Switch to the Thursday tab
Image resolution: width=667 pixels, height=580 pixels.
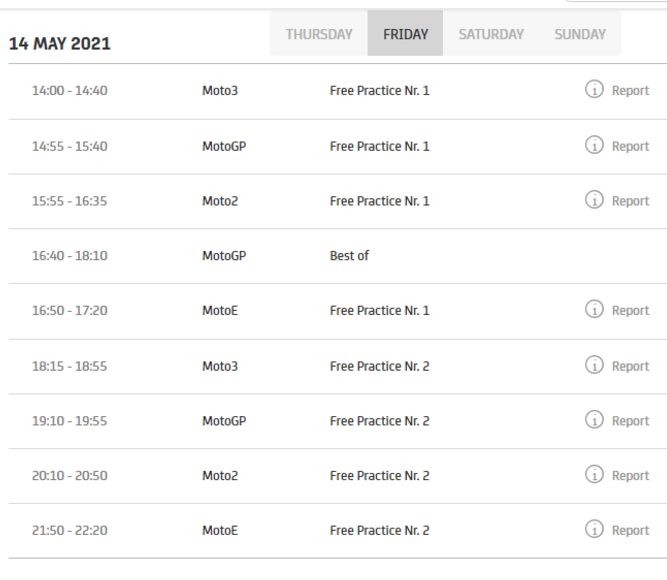click(319, 34)
